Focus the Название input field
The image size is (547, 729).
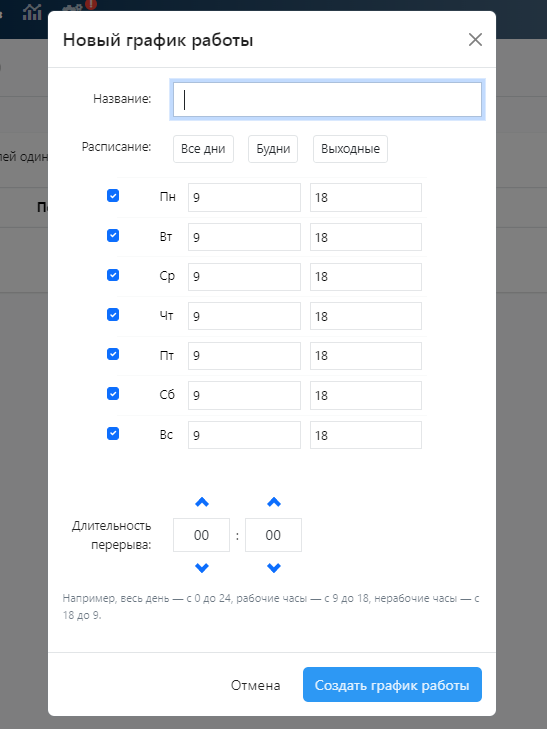[x=327, y=99]
